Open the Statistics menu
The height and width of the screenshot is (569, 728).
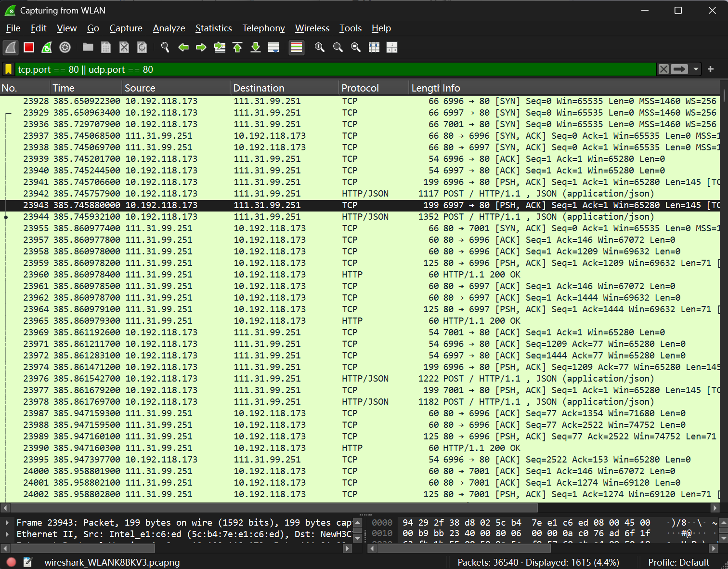tap(214, 28)
